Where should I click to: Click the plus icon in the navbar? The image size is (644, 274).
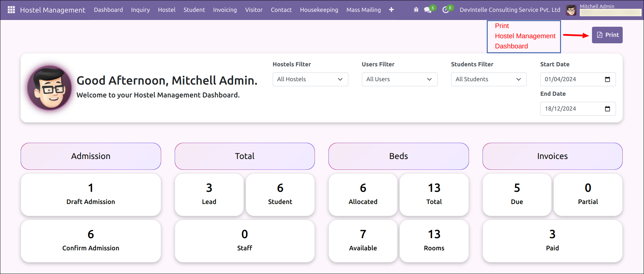pyautogui.click(x=391, y=10)
